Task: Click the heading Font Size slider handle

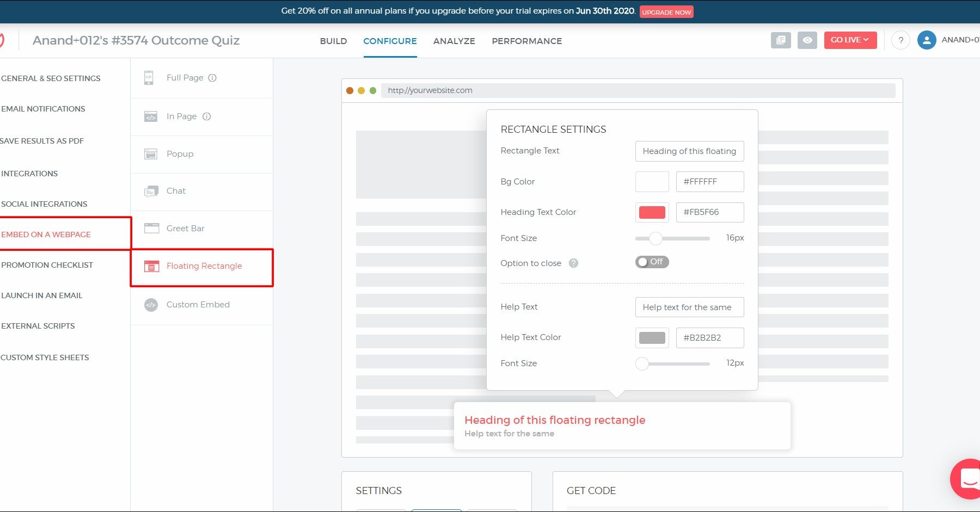Action: (x=656, y=238)
